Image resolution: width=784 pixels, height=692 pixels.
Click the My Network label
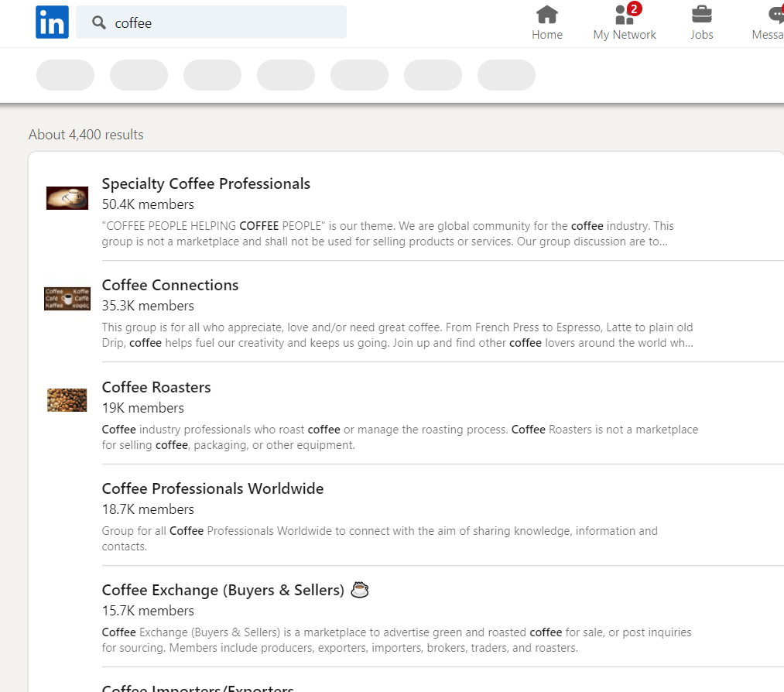[625, 35]
